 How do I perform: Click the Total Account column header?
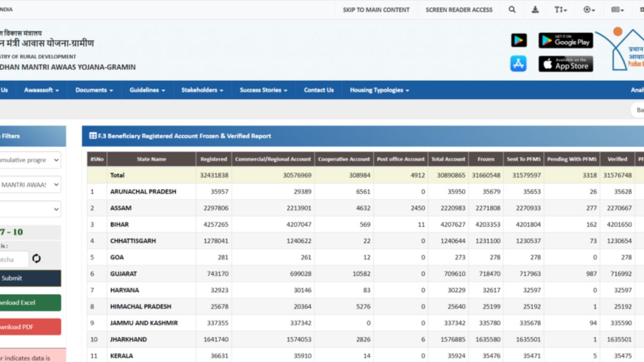(448, 159)
